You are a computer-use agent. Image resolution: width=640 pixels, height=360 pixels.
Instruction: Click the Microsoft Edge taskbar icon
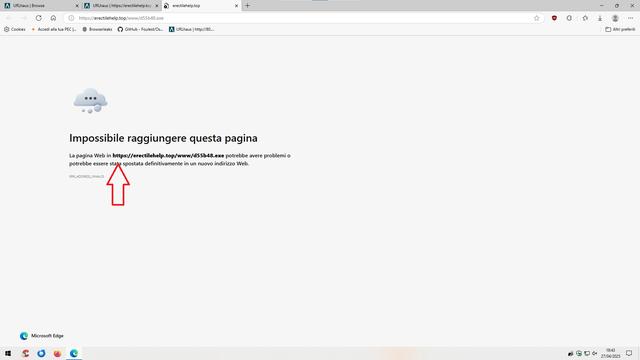pos(74,353)
